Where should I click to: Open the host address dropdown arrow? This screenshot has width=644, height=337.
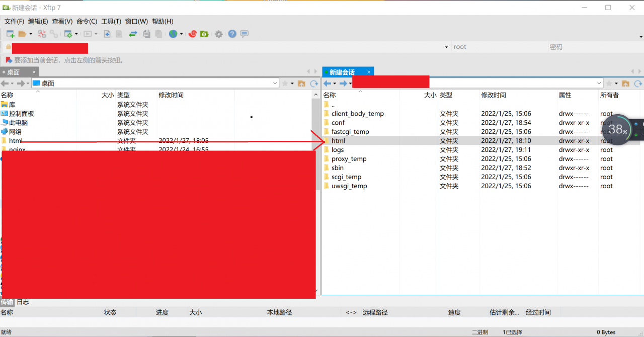446,47
